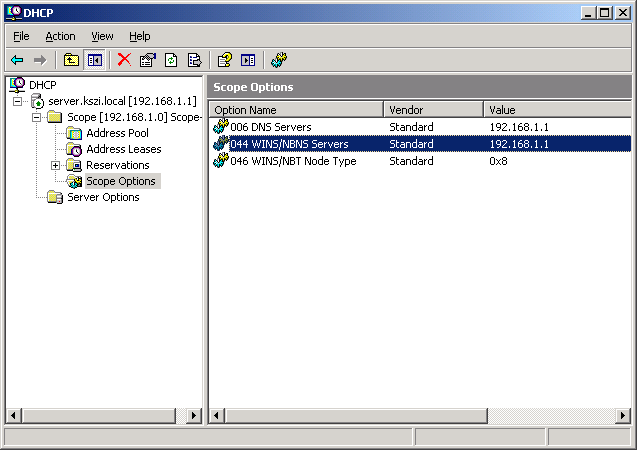This screenshot has height=450, width=637.
Task: Click the Export List toolbar icon
Action: [195, 60]
